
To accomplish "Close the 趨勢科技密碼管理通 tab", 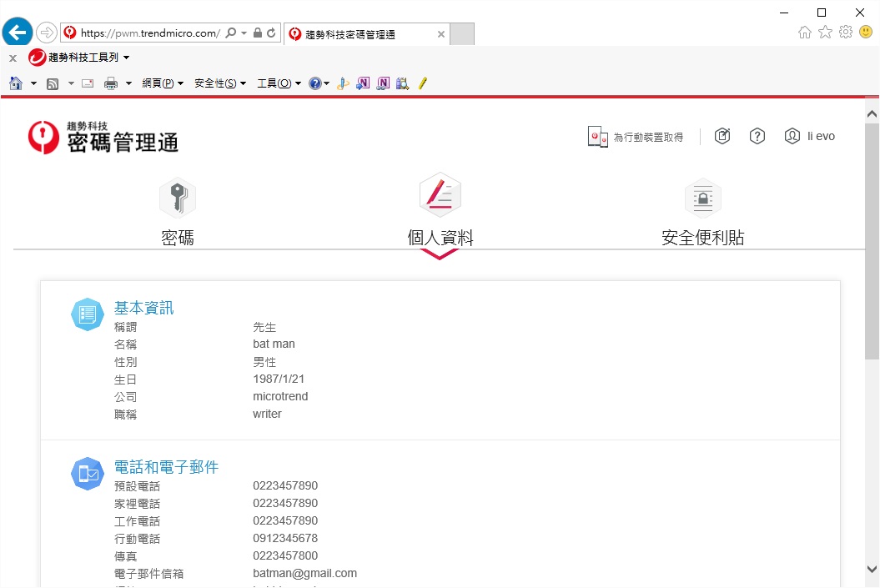I will click(x=441, y=34).
